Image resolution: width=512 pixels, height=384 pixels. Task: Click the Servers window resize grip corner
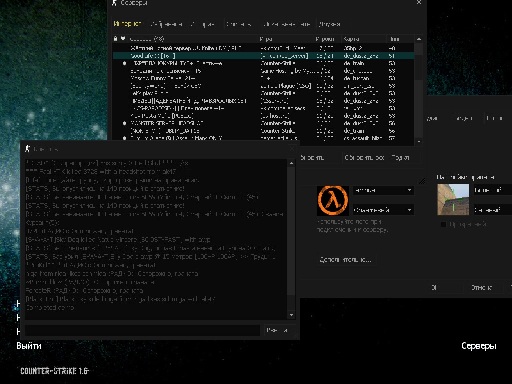pos(422,181)
